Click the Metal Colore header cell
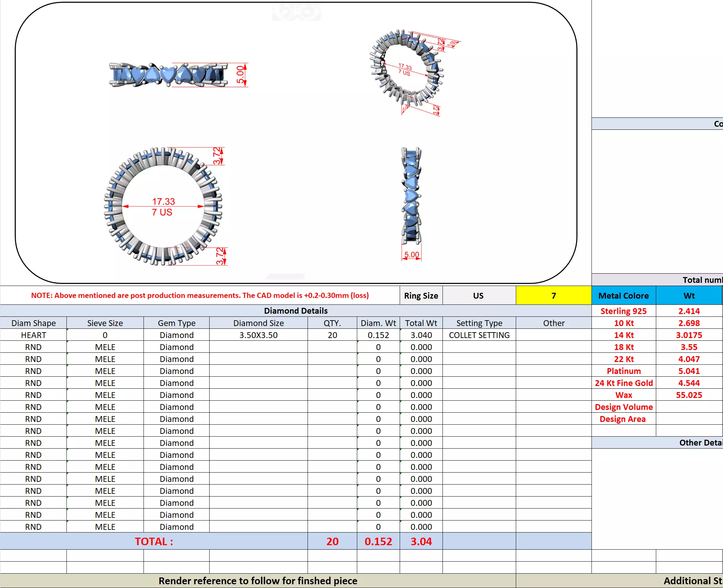 click(623, 296)
